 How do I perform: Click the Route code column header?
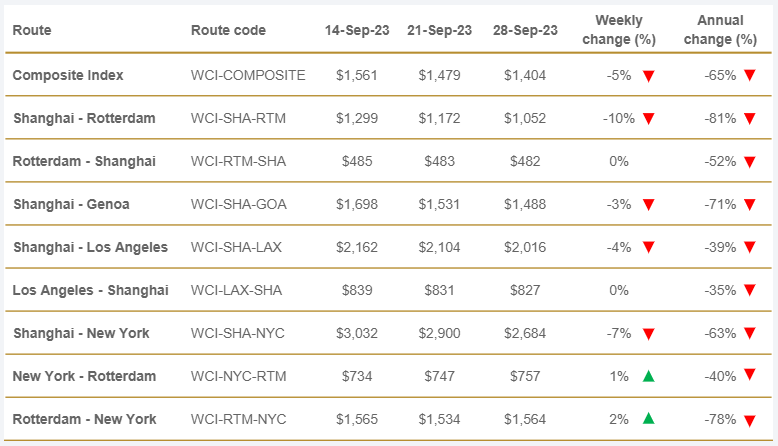pos(228,30)
